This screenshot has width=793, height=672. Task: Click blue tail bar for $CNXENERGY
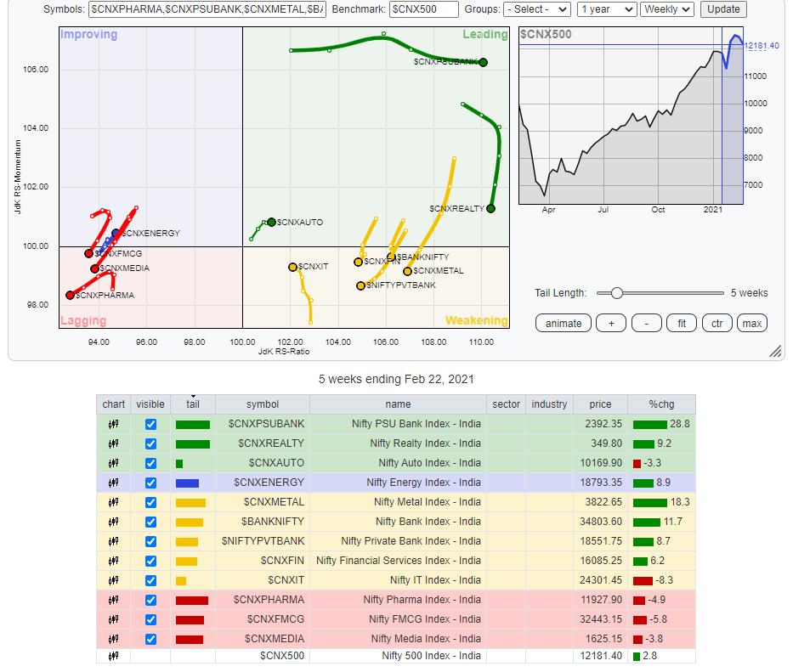(187, 483)
